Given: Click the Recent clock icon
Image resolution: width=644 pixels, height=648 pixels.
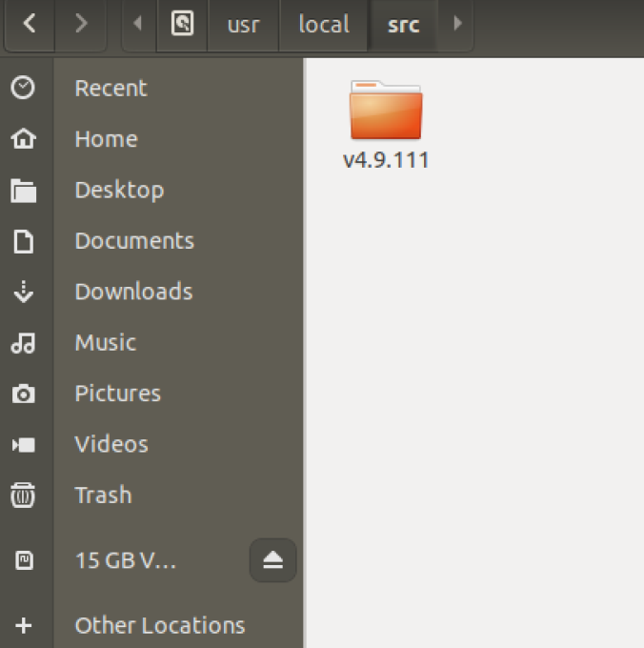Looking at the screenshot, I should point(24,88).
